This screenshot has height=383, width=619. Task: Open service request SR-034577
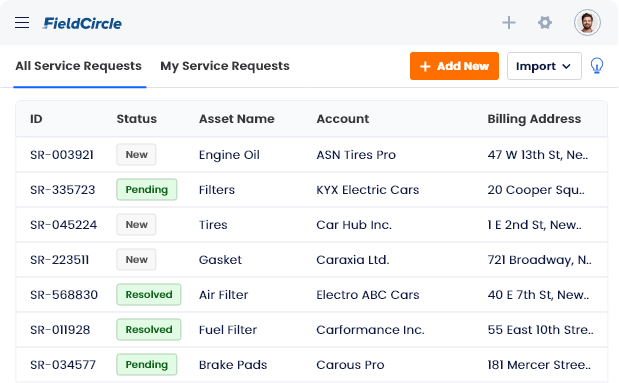tap(63, 365)
